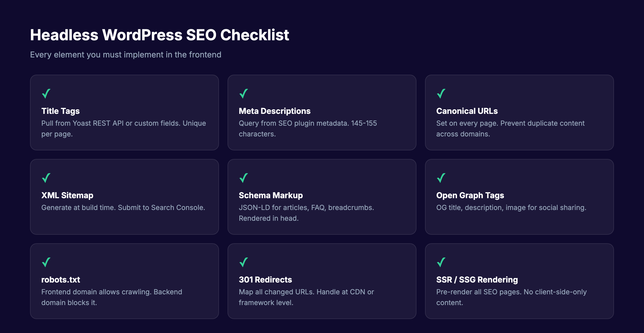Open the SSR / SSG Rendering card
644x333 pixels.
click(x=477, y=280)
